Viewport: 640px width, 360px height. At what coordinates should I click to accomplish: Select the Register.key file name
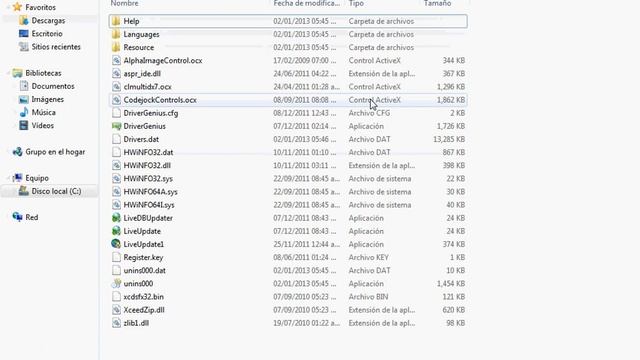pos(143,257)
